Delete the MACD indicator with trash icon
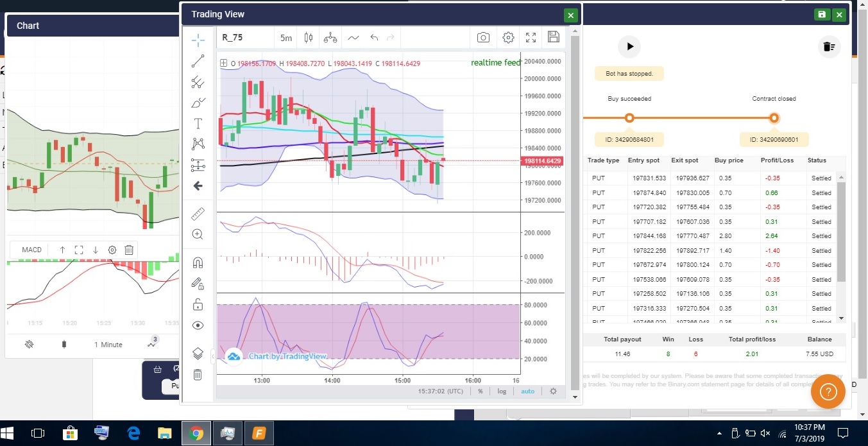The height and width of the screenshot is (446, 868). 129,250
